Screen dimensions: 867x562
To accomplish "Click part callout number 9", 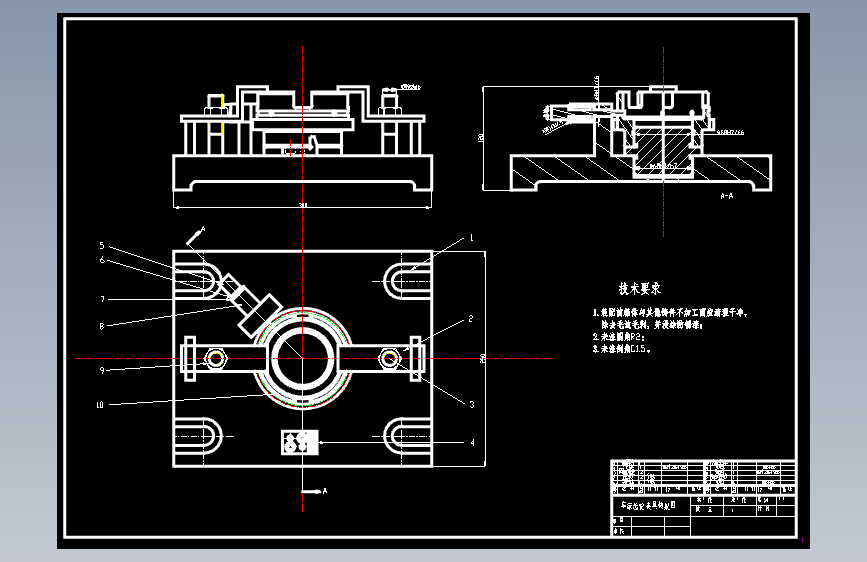I will 102,370.
